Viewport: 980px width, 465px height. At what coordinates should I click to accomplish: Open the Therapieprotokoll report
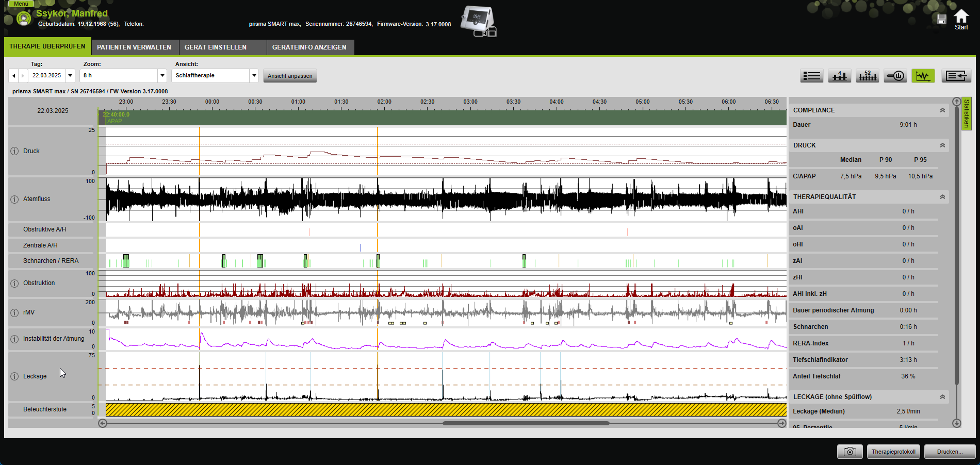click(x=893, y=452)
